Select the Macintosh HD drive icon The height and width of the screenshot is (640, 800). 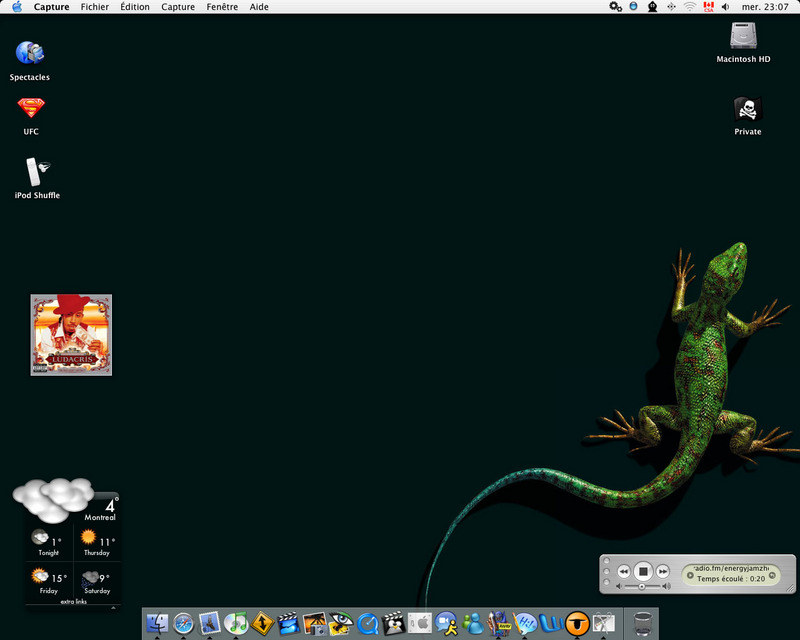tap(744, 37)
